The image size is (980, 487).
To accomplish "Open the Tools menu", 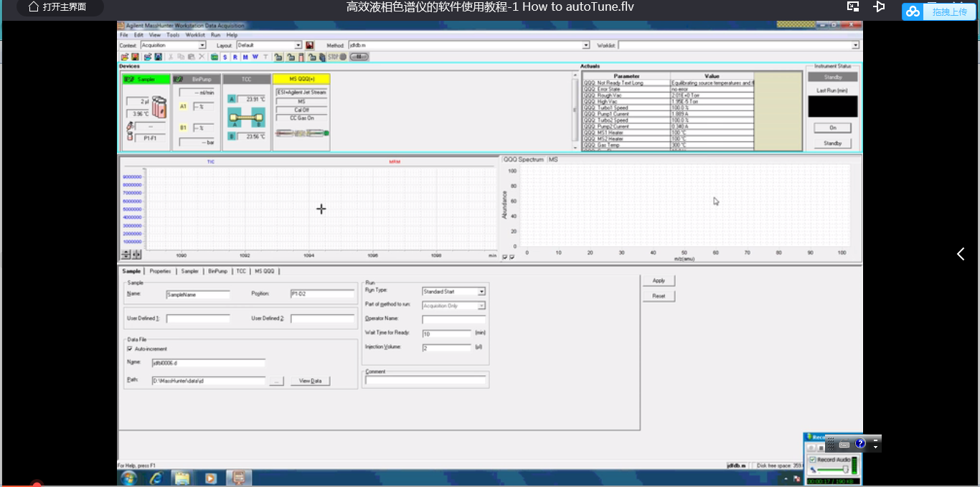I will (x=173, y=34).
